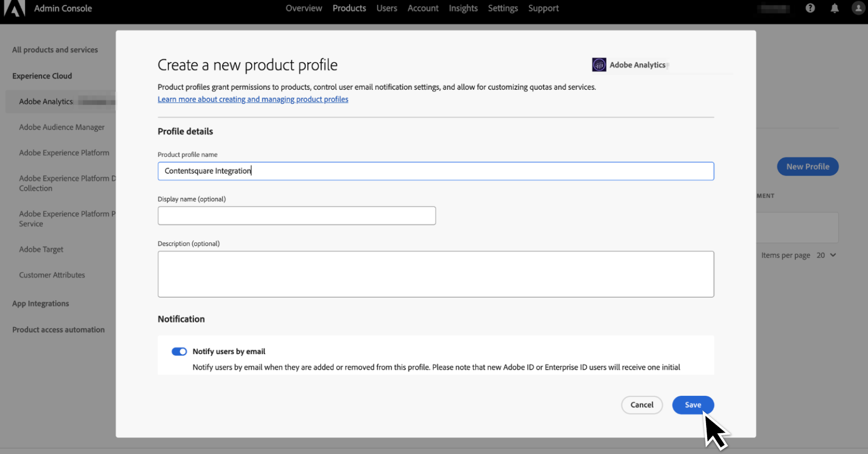868x454 pixels.
Task: Select Customer Attributes in sidebar
Action: coord(52,275)
